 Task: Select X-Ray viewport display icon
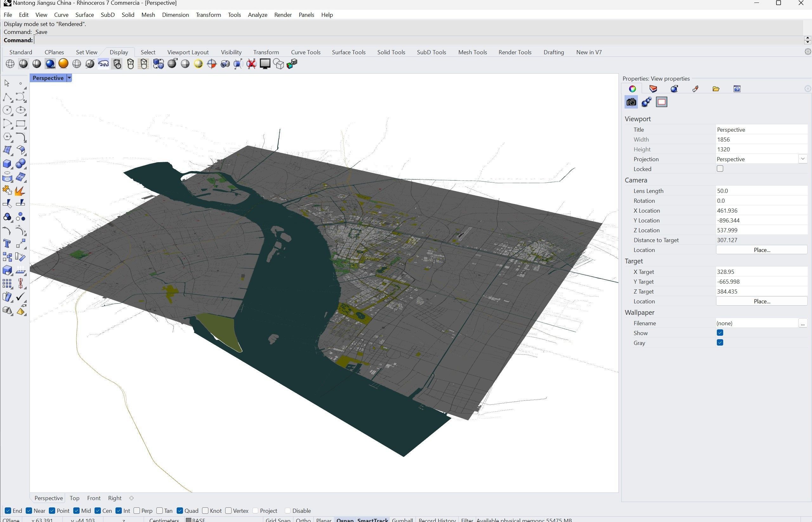90,64
